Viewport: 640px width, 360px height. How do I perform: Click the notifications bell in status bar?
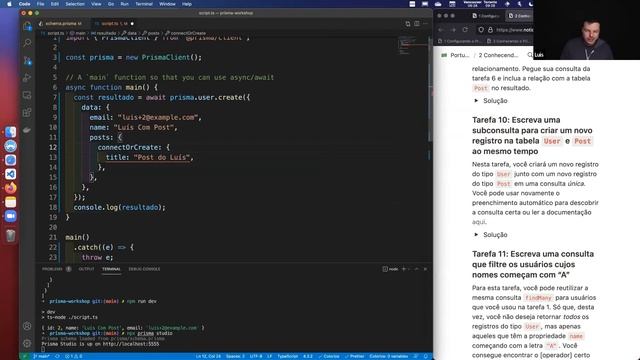pos(426,356)
